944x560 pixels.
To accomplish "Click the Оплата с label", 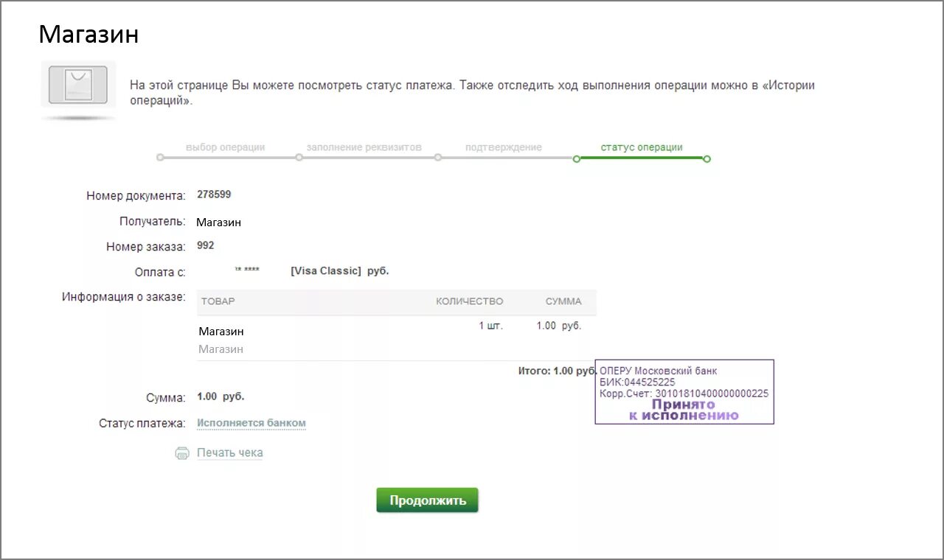I will click(x=160, y=273).
